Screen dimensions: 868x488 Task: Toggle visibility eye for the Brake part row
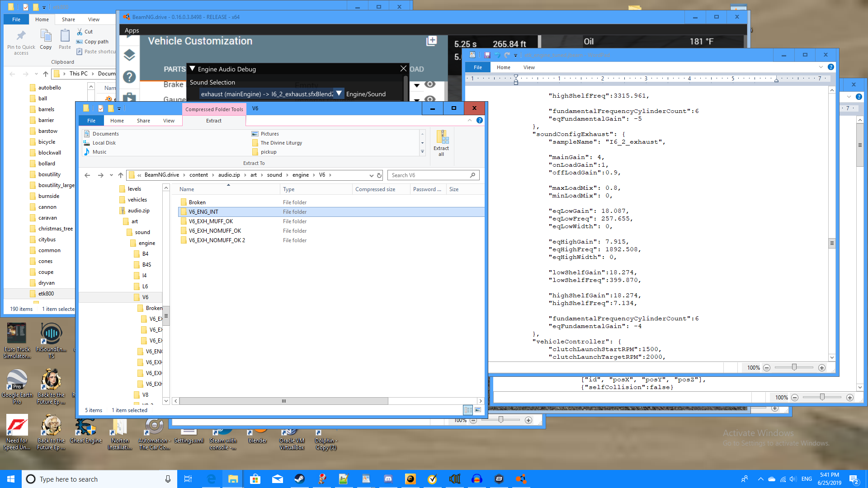click(430, 84)
